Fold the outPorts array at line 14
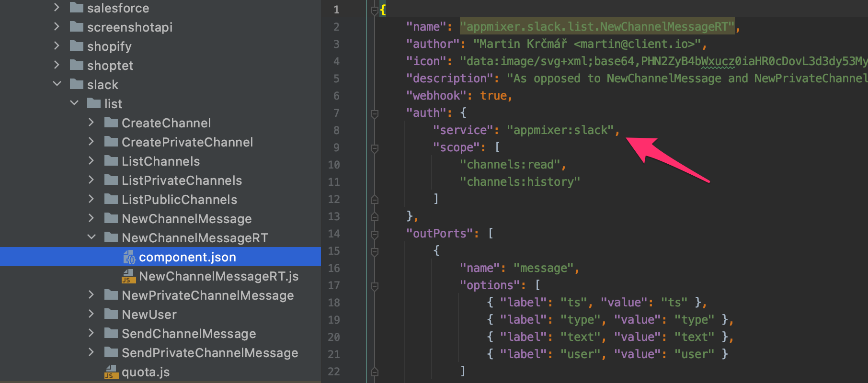The image size is (868, 383). click(375, 234)
